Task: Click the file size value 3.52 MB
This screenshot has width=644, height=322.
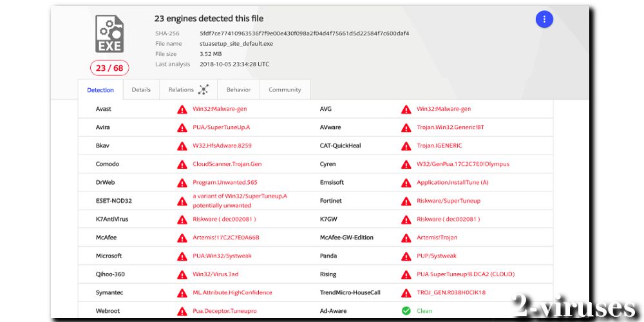Action: point(211,54)
